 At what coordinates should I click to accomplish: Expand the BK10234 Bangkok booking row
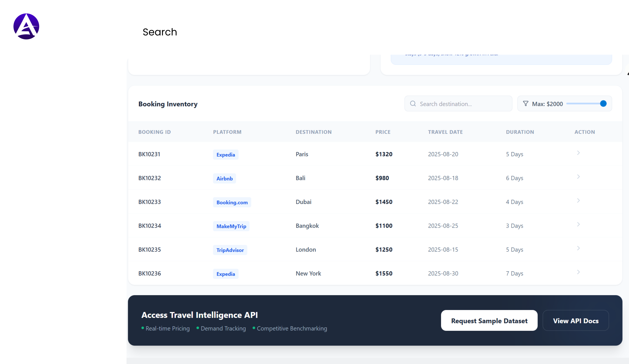(x=579, y=224)
